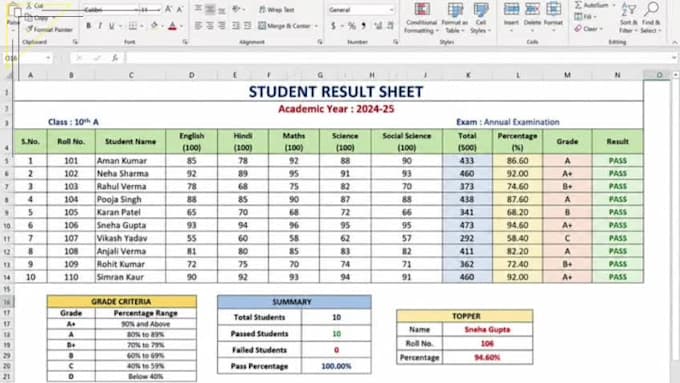
Task: Open the Find & Select menu
Action: [x=651, y=18]
